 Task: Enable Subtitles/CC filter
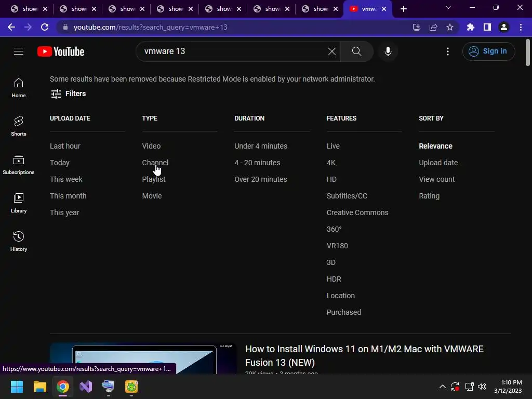pos(347,196)
